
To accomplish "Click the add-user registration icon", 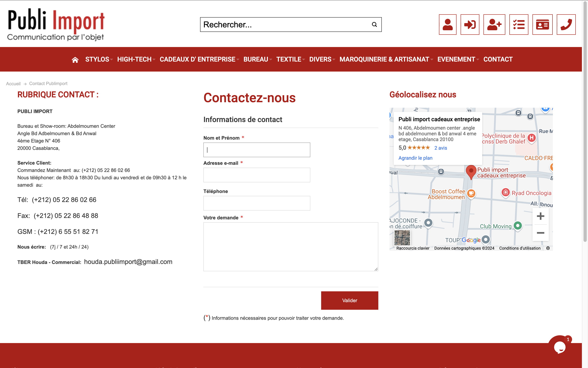I will coord(494,25).
